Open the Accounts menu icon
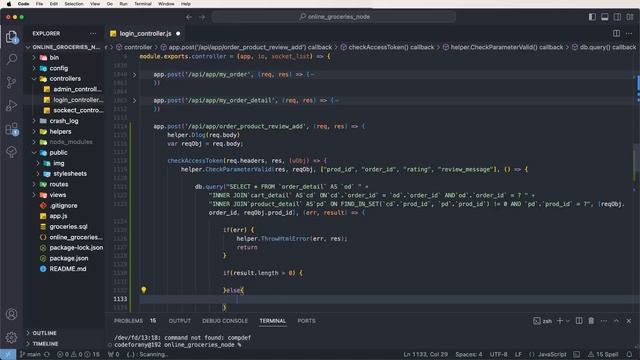 pos(11,314)
